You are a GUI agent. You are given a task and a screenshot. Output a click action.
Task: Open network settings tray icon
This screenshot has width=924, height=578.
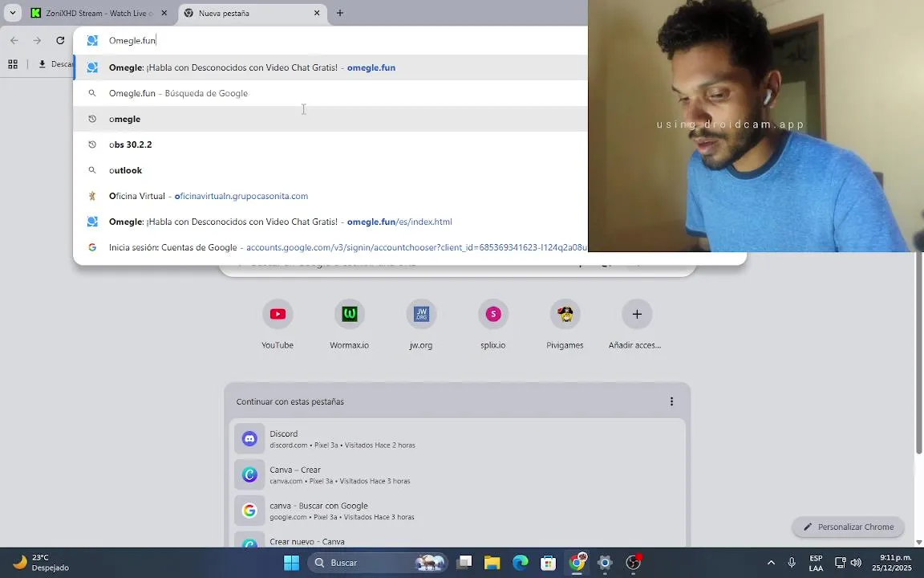[x=841, y=563]
